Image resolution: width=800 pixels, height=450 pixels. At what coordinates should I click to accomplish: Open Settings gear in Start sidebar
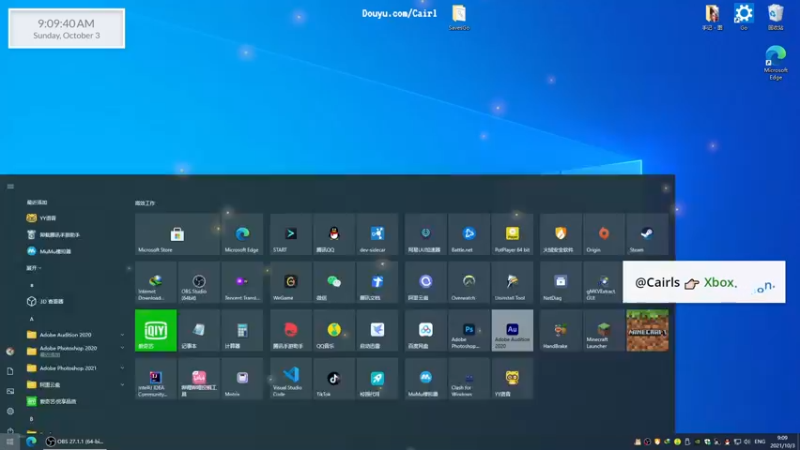[10, 411]
